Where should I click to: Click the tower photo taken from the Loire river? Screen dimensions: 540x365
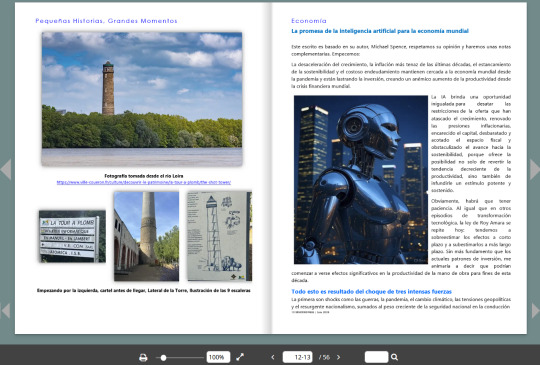click(x=142, y=99)
